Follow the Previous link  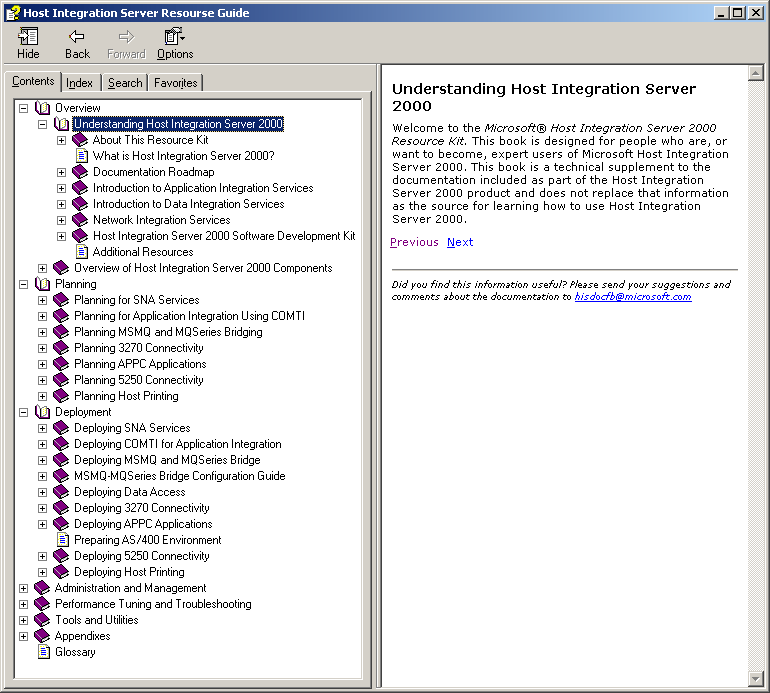click(414, 242)
